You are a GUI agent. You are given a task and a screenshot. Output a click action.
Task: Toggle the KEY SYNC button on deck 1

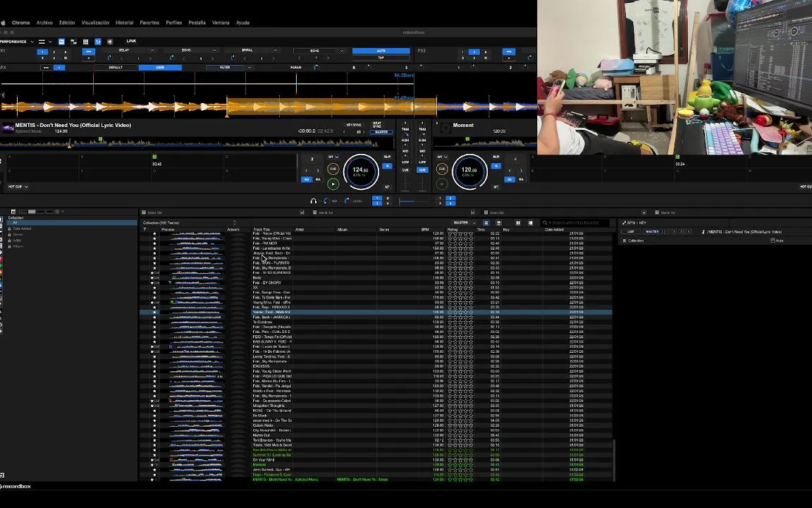[x=355, y=125]
